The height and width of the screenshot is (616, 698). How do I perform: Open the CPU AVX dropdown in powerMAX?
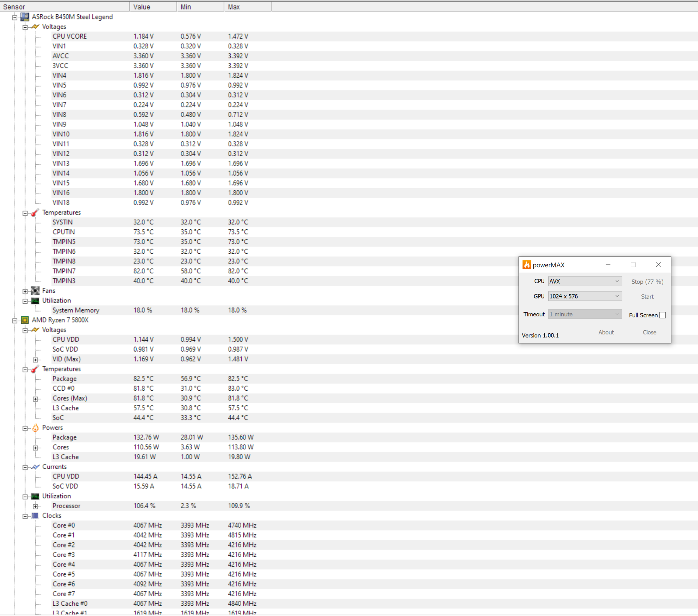coord(585,281)
